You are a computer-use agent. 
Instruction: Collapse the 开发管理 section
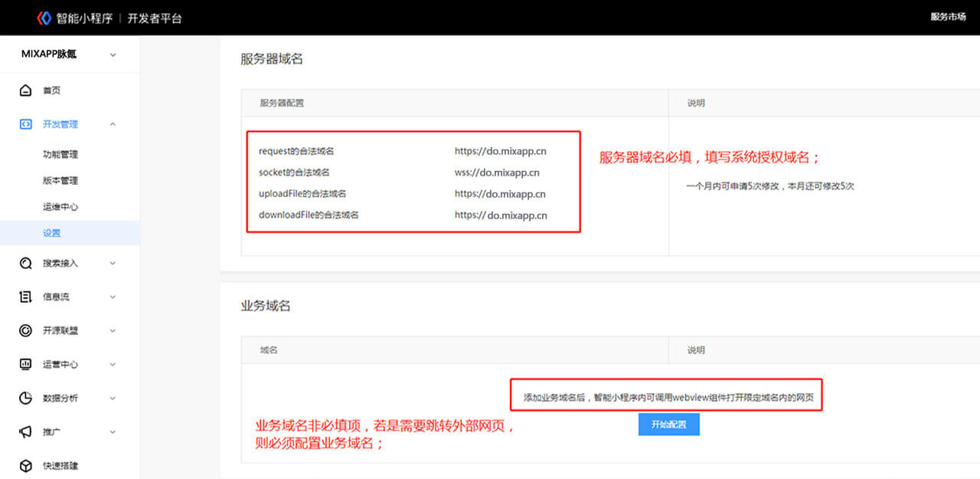[x=113, y=123]
